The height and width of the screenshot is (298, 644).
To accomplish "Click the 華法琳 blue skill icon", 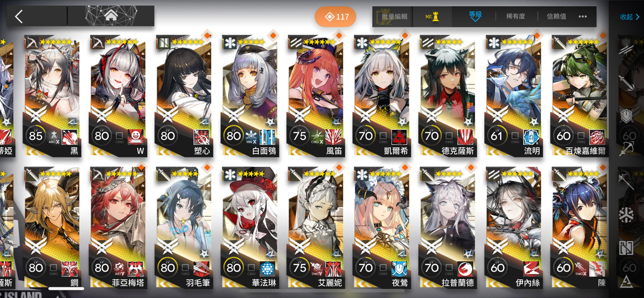I will coord(267,268).
